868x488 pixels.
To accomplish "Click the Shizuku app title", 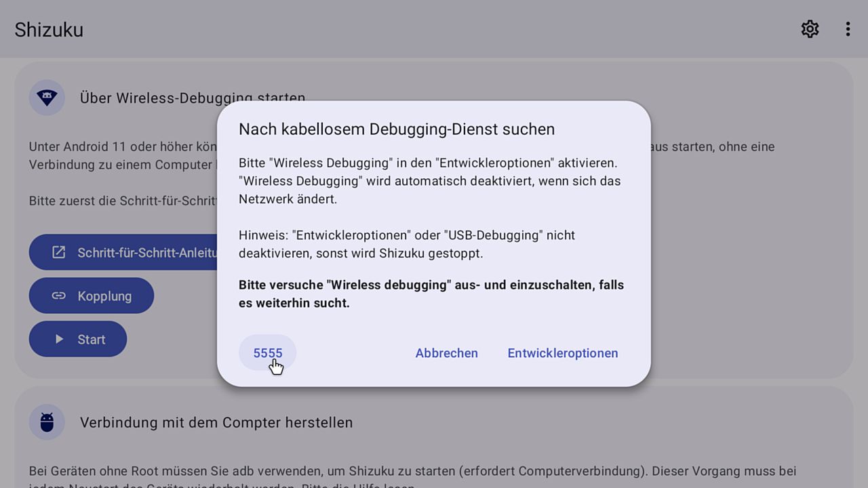I will pyautogui.click(x=49, y=30).
